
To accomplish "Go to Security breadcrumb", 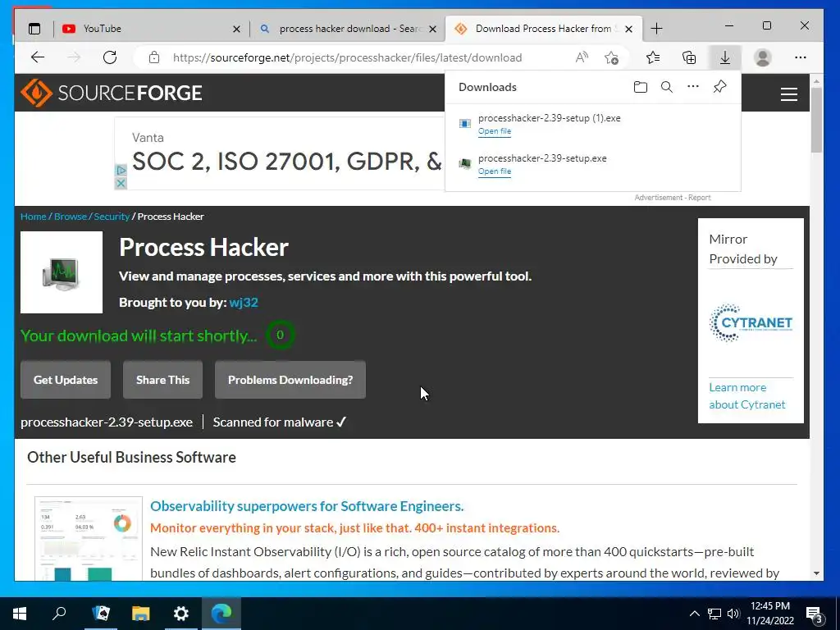I will pyautogui.click(x=112, y=217).
